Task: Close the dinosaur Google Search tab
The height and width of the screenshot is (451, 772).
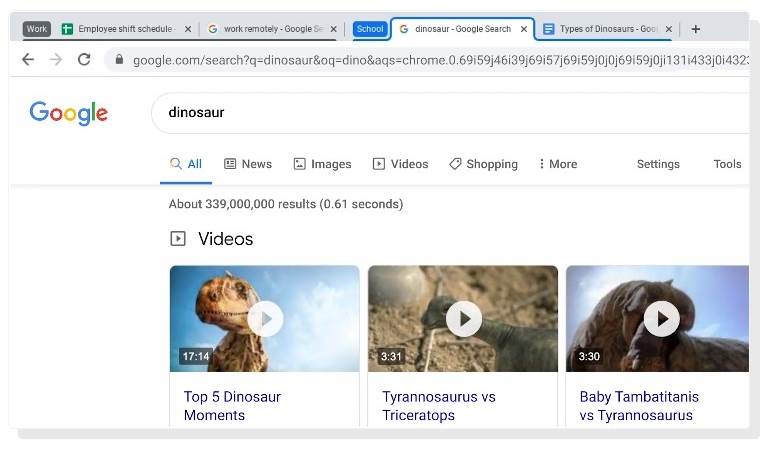Action: 524,29
